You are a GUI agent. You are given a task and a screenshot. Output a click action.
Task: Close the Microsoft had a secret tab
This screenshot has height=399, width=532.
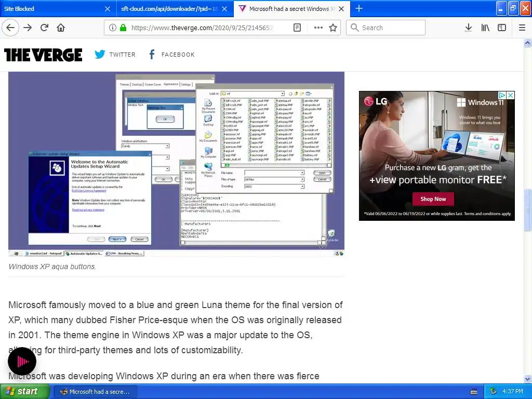pos(341,9)
